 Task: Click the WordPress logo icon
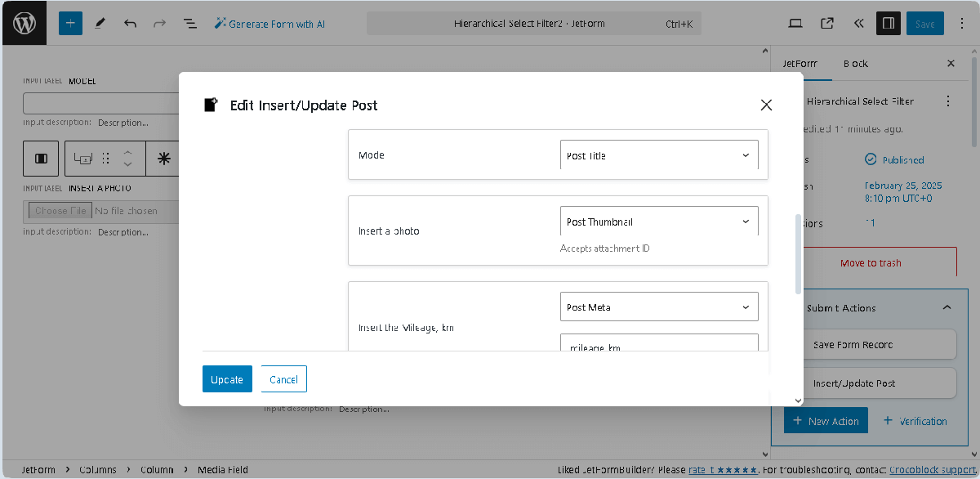24,22
